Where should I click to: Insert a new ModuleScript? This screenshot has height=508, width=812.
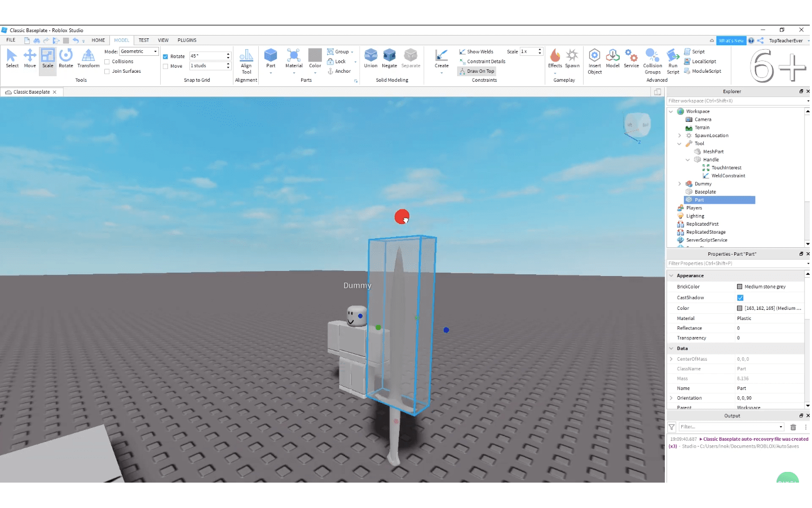pyautogui.click(x=703, y=71)
